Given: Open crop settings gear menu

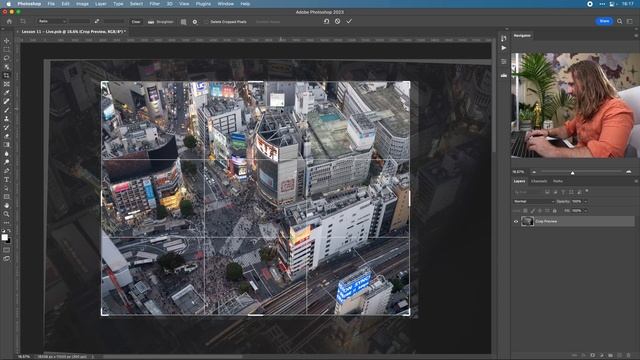Looking at the screenshot, I should point(195,22).
